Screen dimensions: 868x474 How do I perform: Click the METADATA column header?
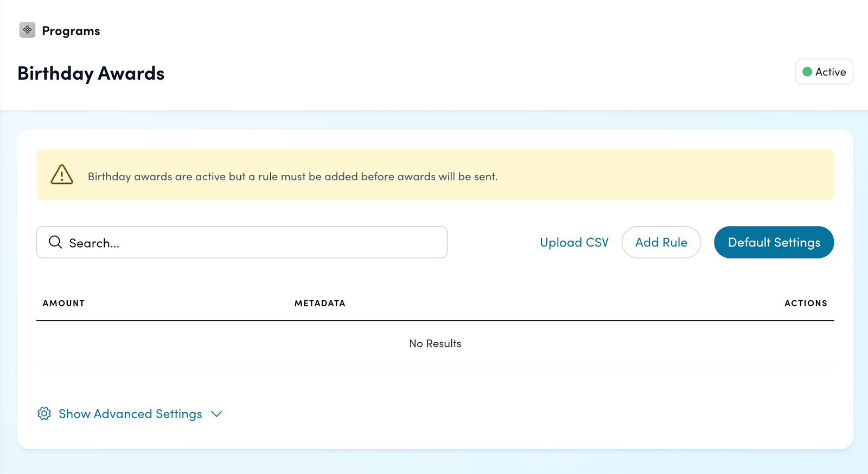pos(320,303)
